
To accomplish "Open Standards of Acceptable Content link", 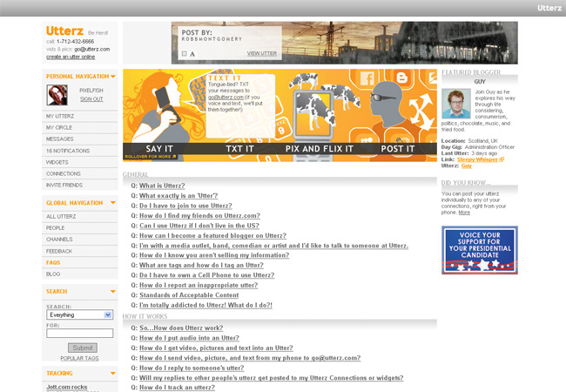I will coord(189,295).
